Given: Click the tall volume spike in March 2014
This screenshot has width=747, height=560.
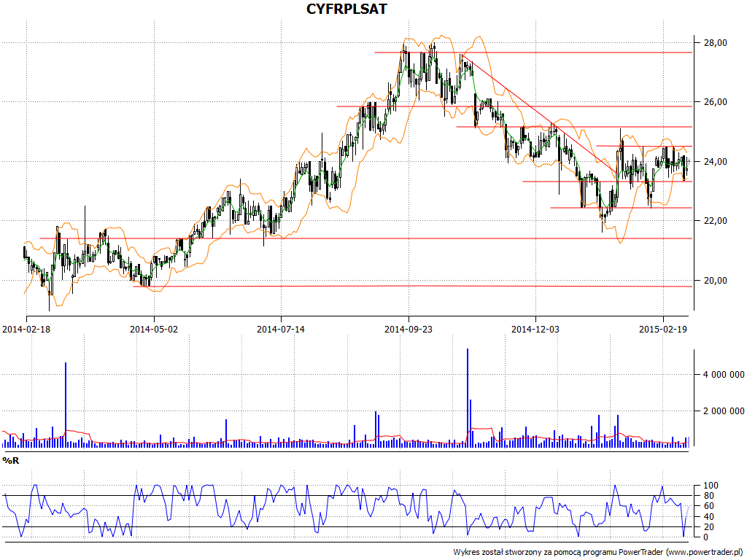Looking at the screenshot, I should point(66,404).
